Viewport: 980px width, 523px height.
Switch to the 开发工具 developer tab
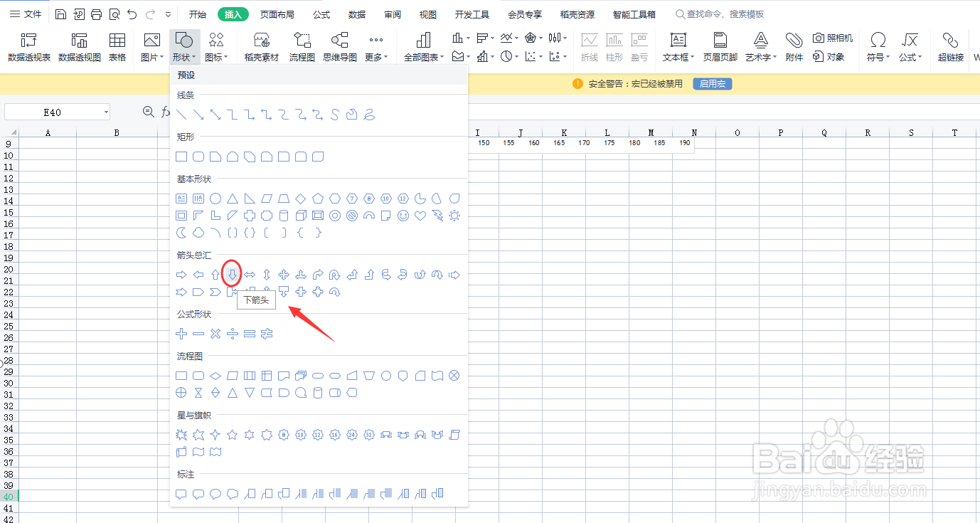(x=472, y=14)
